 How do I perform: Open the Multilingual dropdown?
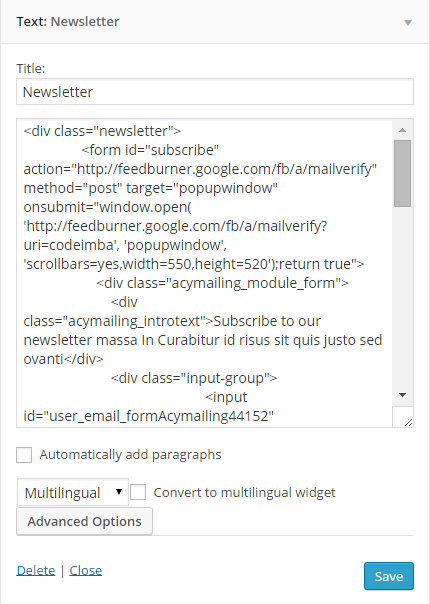click(73, 492)
